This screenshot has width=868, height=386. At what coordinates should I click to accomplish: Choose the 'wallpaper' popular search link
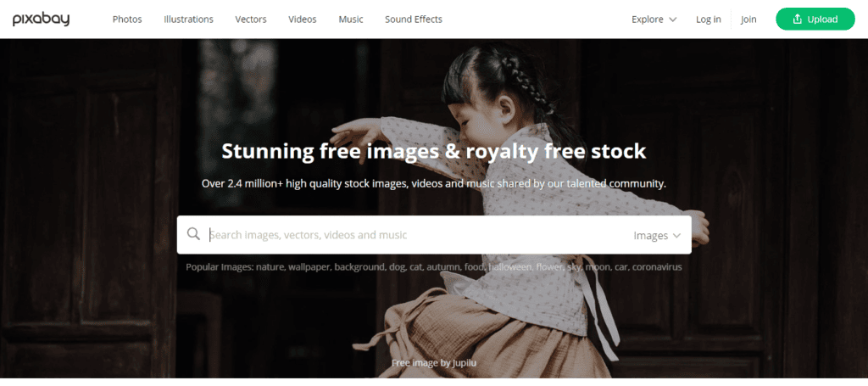coord(310,267)
